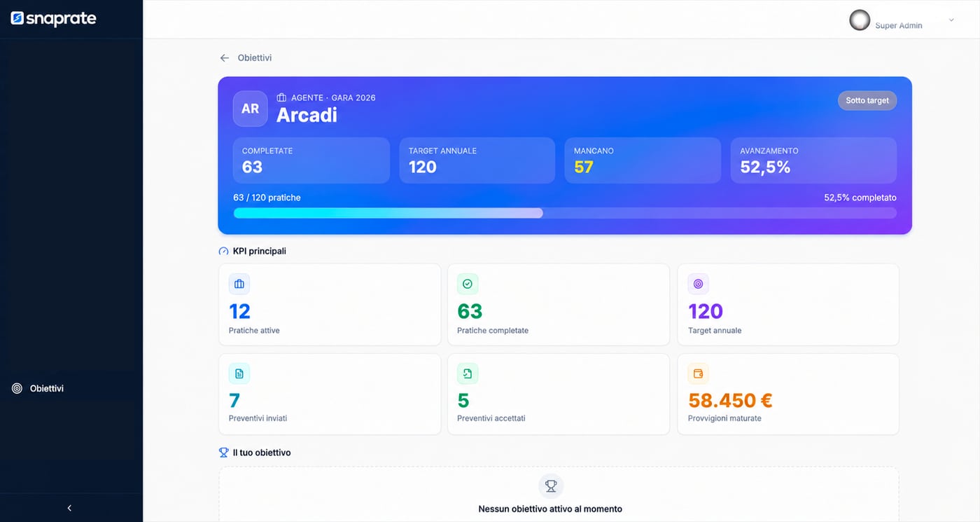Click the document icon on Preventivi inviati card
Viewport: 980px width, 522px height.
pyautogui.click(x=239, y=373)
